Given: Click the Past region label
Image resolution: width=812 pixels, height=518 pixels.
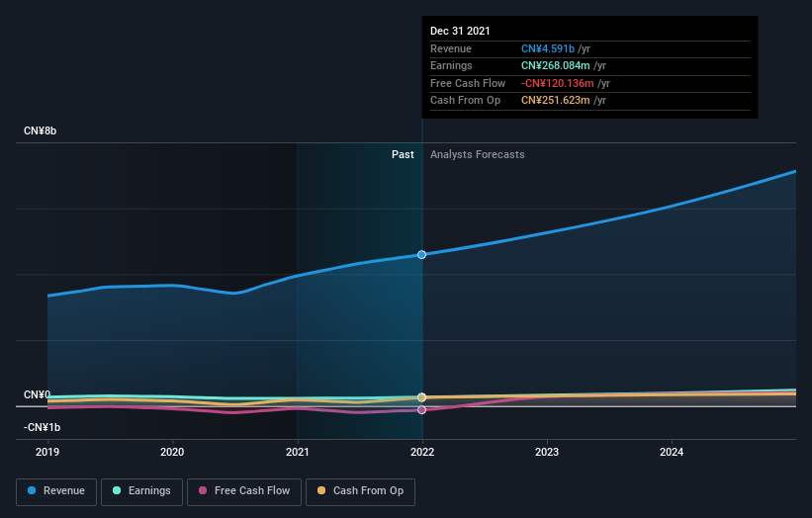Looking at the screenshot, I should [403, 155].
